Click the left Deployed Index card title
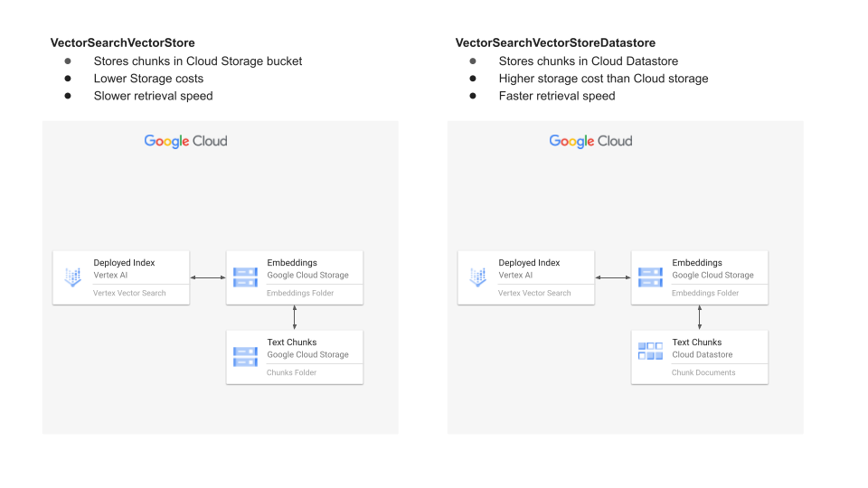Viewport: 868px width, 488px height. pos(124,263)
